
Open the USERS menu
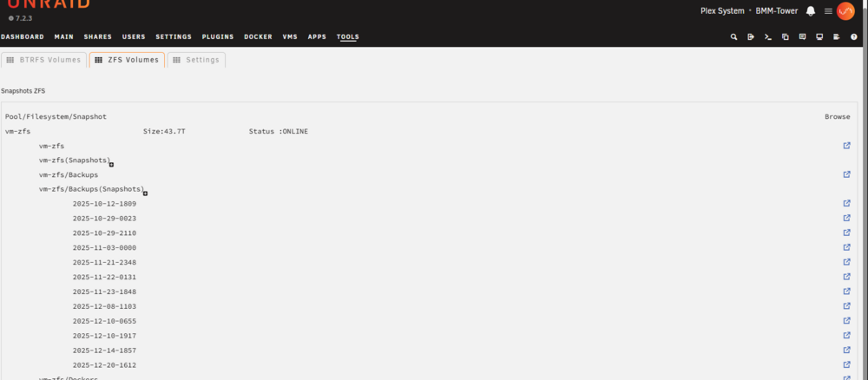coord(134,37)
